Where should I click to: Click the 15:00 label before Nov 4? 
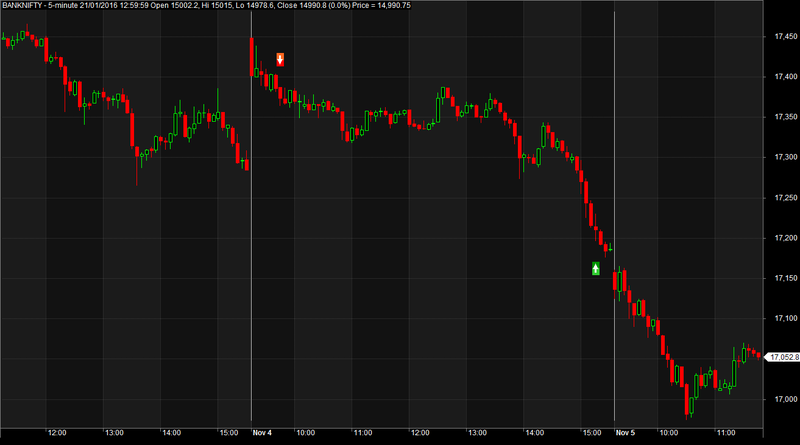point(229,433)
